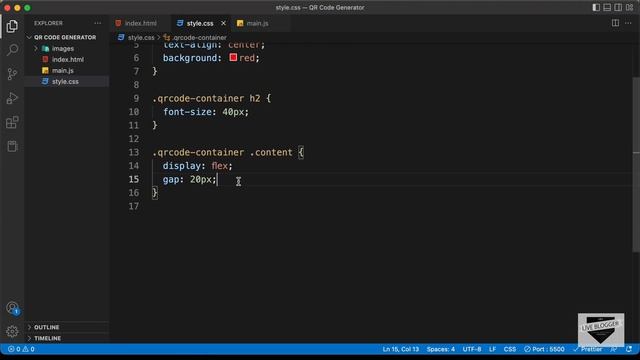
Task: Open the Accounts icon with badge
Action: 12,308
